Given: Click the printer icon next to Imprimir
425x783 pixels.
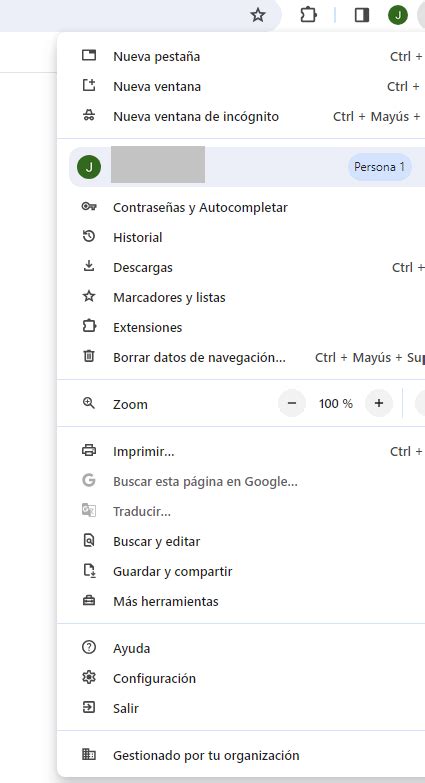Looking at the screenshot, I should [x=89, y=450].
